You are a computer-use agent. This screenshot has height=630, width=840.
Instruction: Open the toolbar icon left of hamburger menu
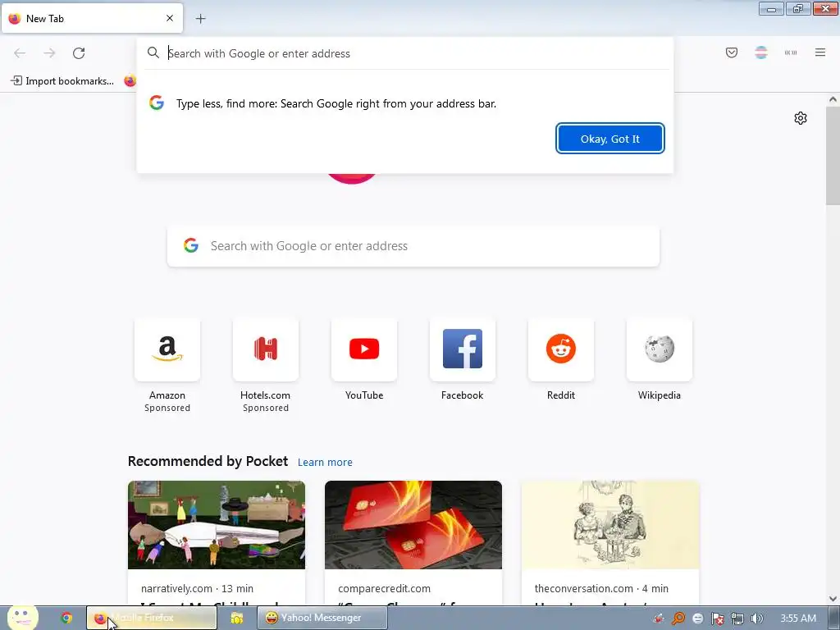[x=790, y=52]
